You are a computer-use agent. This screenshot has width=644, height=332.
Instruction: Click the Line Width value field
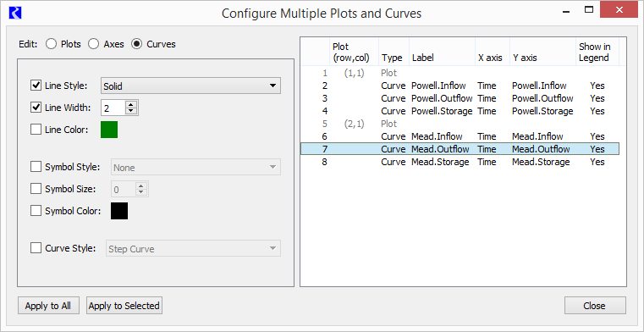pyautogui.click(x=113, y=108)
